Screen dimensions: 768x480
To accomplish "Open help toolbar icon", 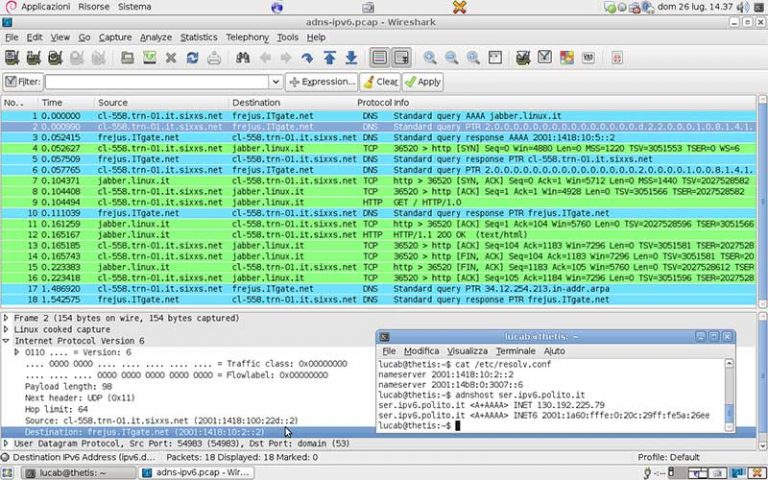I will pos(617,58).
